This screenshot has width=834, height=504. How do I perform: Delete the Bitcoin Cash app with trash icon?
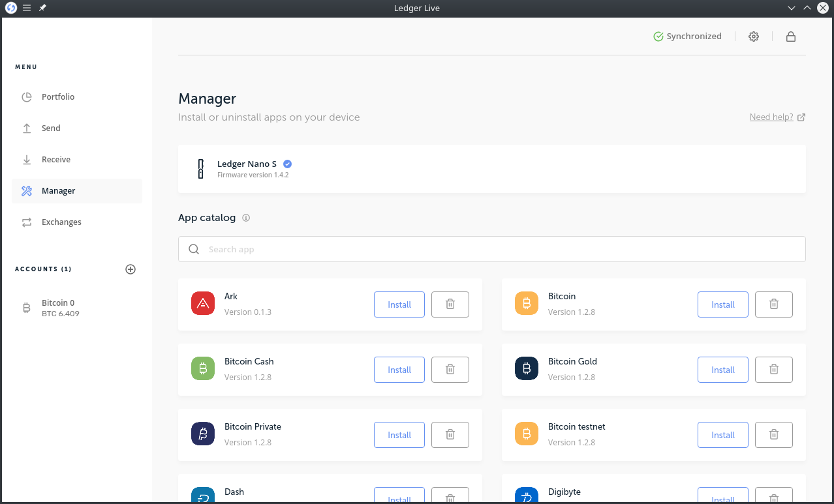(450, 369)
